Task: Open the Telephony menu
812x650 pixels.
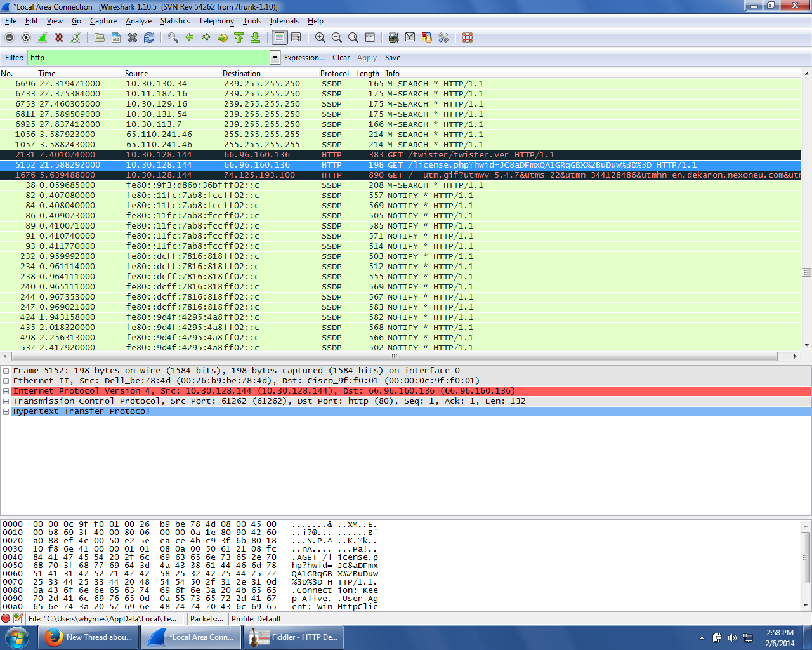Action: [216, 21]
